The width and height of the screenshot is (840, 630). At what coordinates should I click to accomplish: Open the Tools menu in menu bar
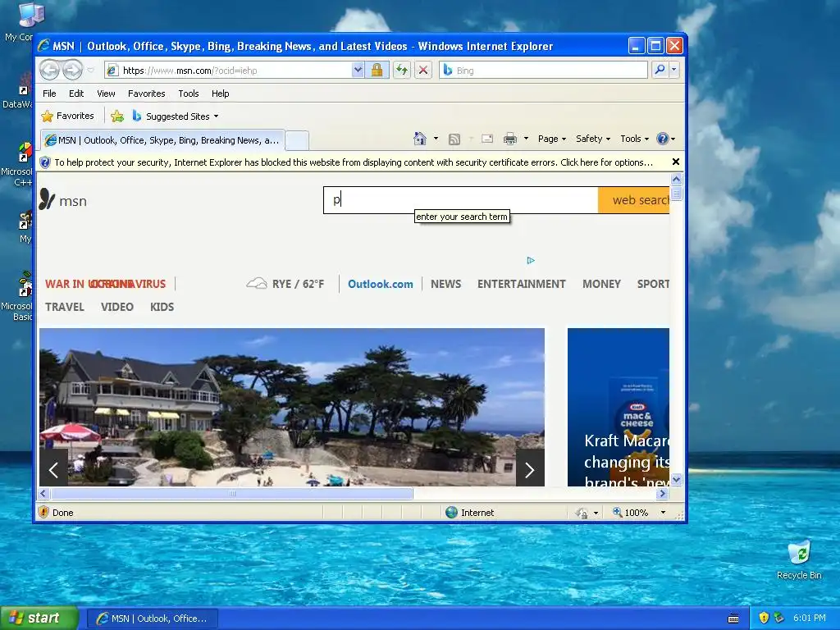[189, 94]
